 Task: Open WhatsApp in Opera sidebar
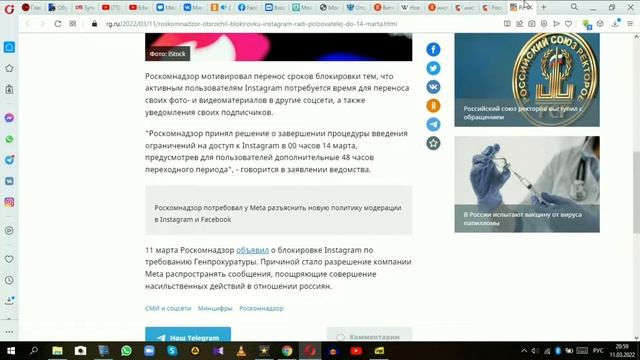[9, 139]
